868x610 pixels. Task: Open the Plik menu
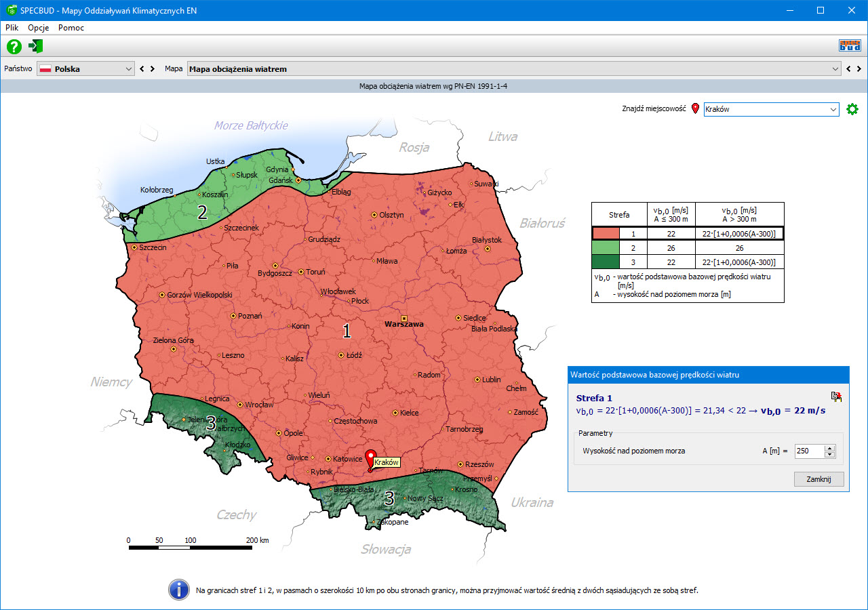(x=12, y=28)
